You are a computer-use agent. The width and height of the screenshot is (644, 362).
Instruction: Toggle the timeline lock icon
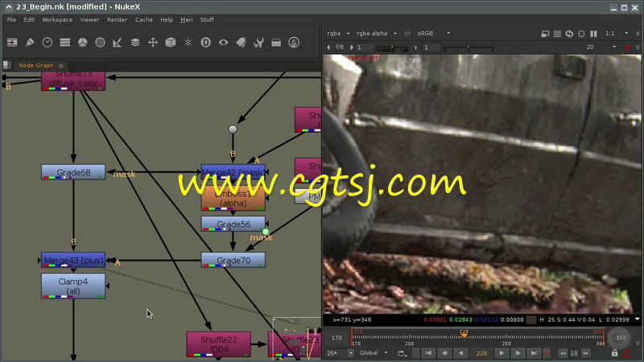(614, 353)
